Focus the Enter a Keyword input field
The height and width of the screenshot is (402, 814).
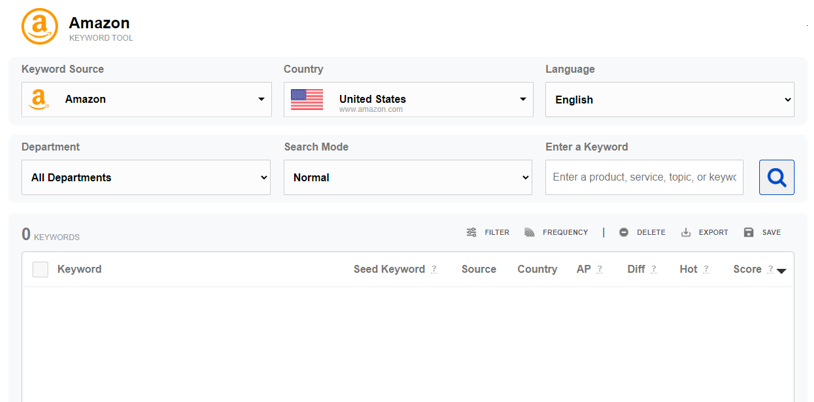(x=644, y=177)
